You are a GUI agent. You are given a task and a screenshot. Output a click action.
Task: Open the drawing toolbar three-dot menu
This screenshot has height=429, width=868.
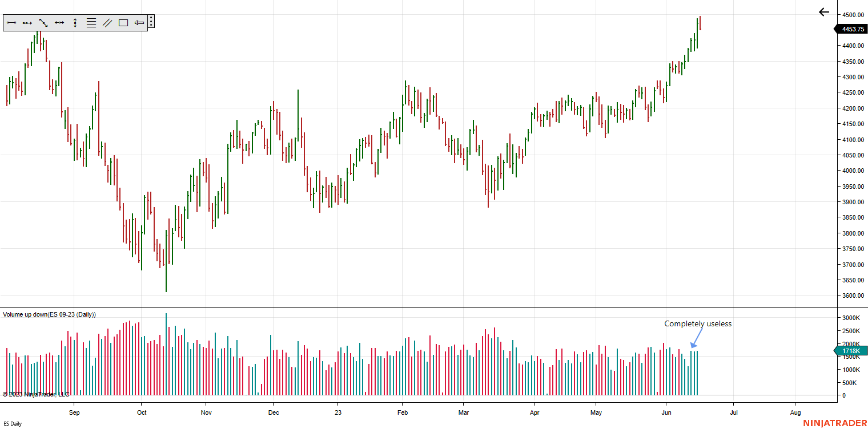tap(151, 22)
